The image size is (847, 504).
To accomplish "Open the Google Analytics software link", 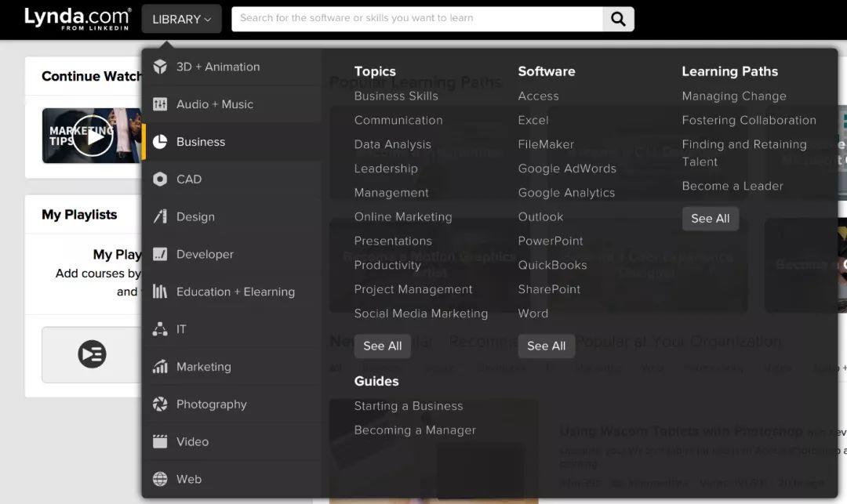I will coord(566,193).
